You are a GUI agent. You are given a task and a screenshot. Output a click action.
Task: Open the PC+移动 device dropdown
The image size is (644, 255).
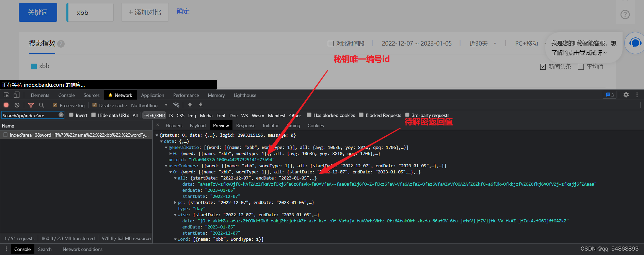pyautogui.click(x=530, y=44)
